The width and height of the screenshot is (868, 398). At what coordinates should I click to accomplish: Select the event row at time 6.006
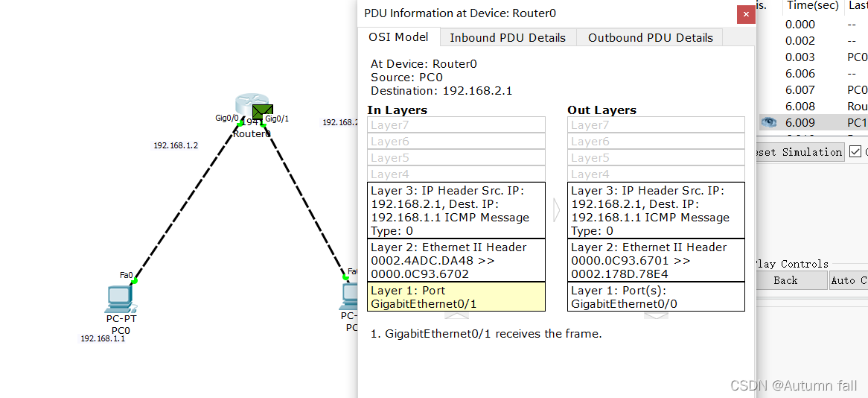[813, 74]
